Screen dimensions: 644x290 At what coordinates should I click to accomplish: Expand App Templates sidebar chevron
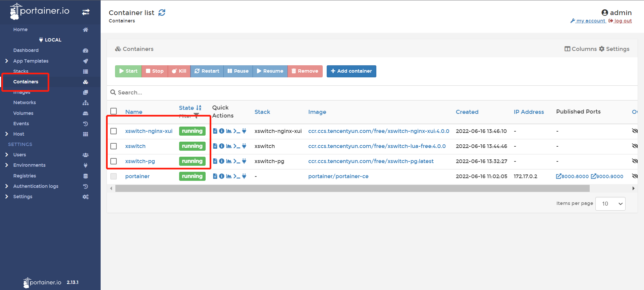click(7, 61)
